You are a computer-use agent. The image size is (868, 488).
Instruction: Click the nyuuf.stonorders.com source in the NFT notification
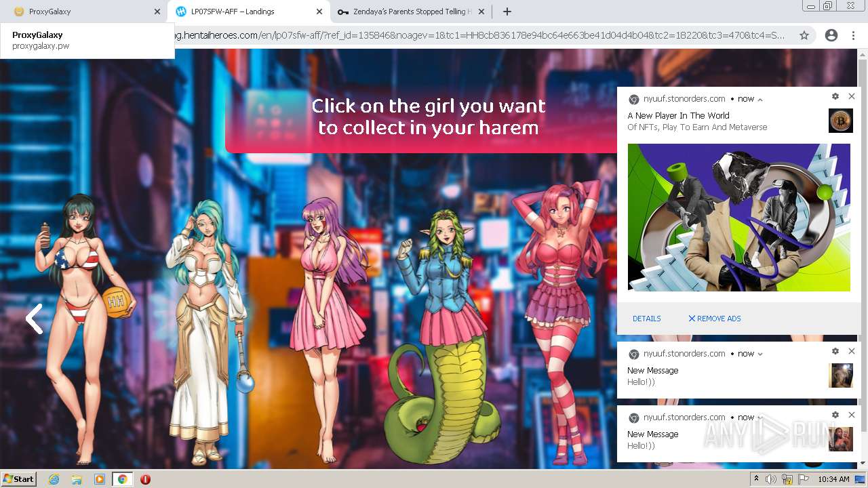[684, 99]
